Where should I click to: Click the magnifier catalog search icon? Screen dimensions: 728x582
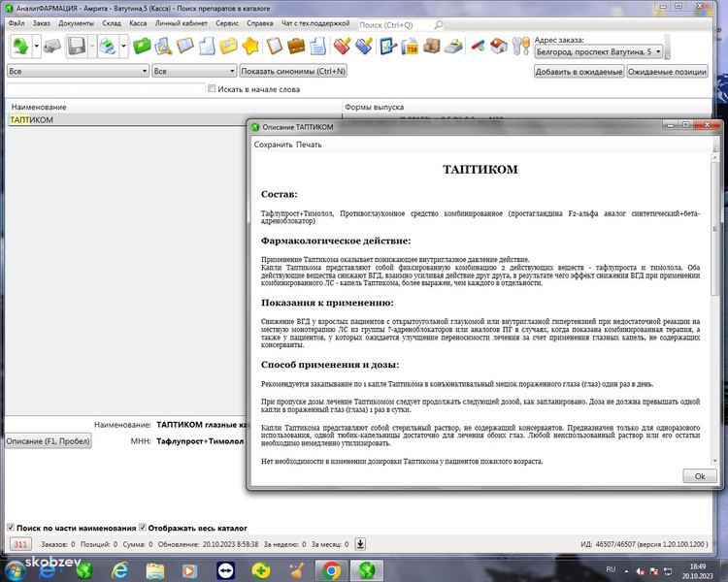coord(163,46)
